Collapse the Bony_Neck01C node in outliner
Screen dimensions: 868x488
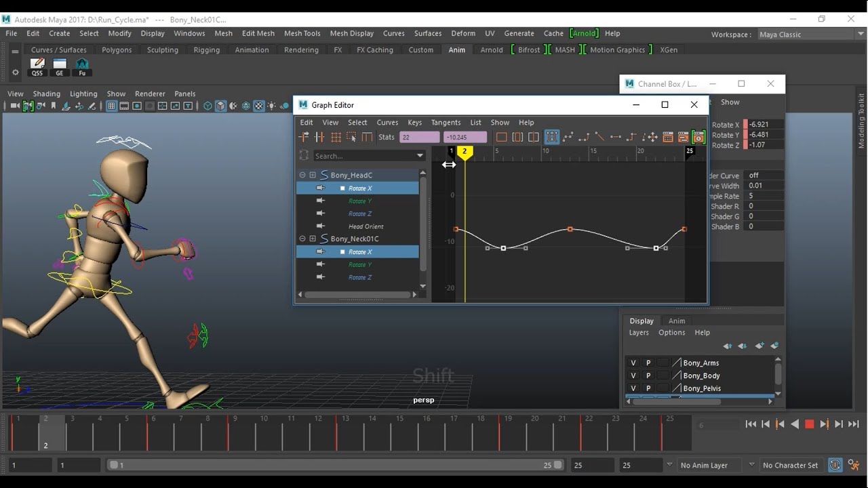point(302,239)
